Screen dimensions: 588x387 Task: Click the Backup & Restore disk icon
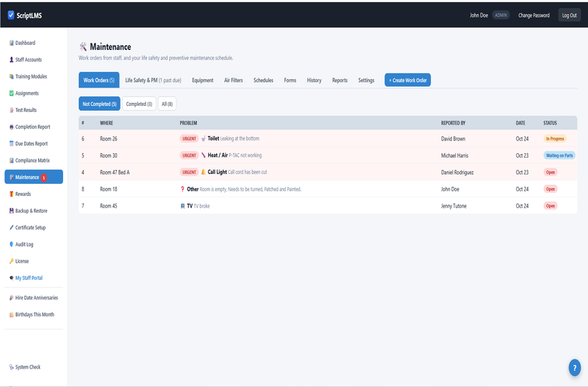11,210
